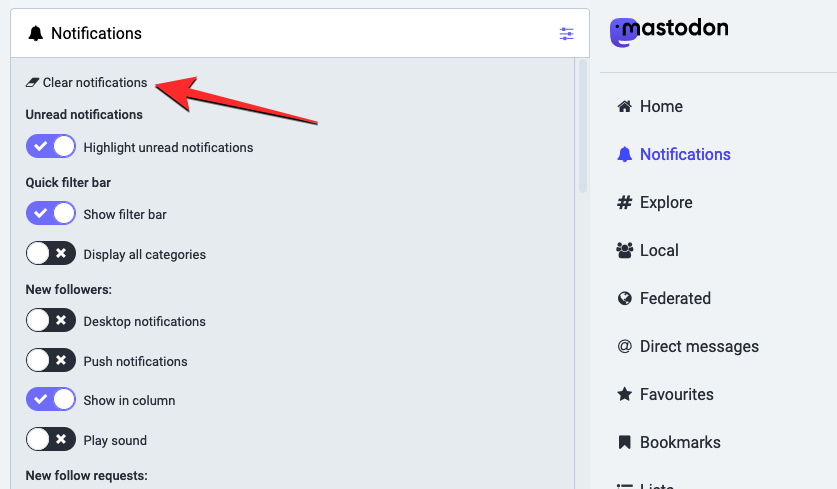Click the Unread notifications heading
The height and width of the screenshot is (489, 837).
[84, 115]
